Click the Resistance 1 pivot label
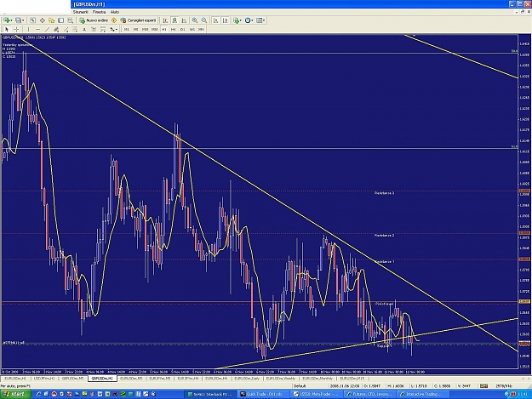This screenshot has width=532, height=399. (x=385, y=262)
